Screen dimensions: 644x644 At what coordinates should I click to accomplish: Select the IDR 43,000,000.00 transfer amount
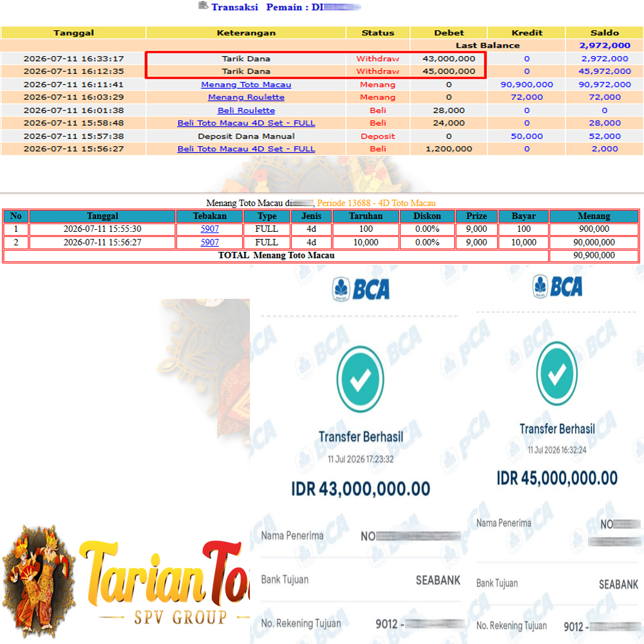(361, 489)
